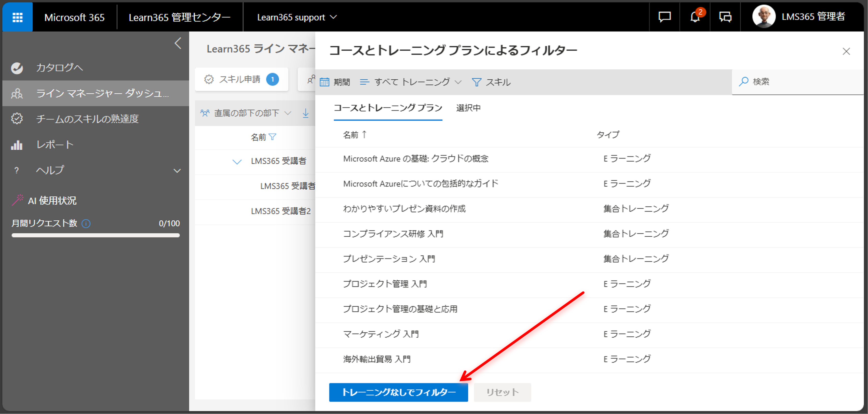Click the magnifier icon in 検索 box

744,81
